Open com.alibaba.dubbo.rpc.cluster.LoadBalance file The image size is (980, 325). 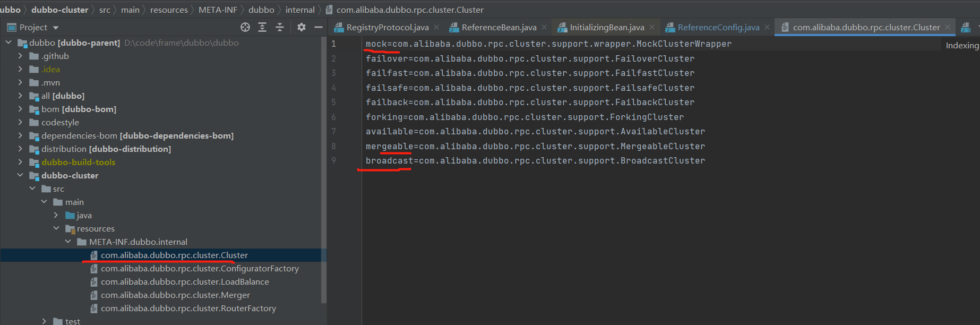pos(185,281)
